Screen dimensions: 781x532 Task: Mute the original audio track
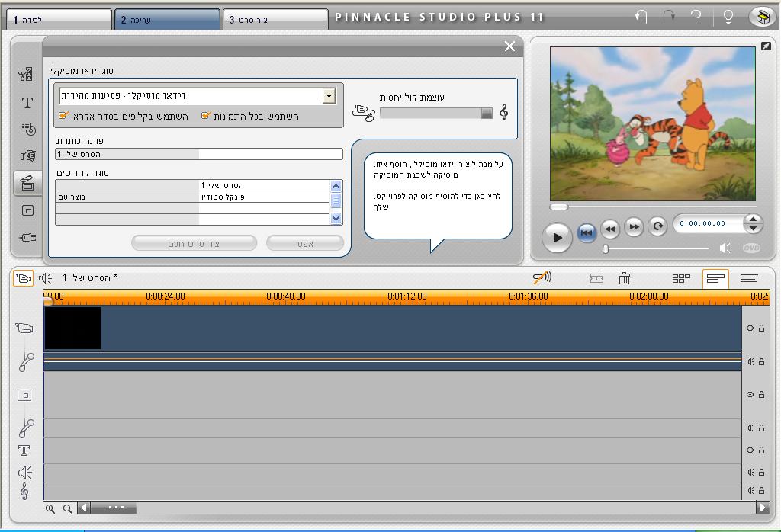(x=750, y=362)
